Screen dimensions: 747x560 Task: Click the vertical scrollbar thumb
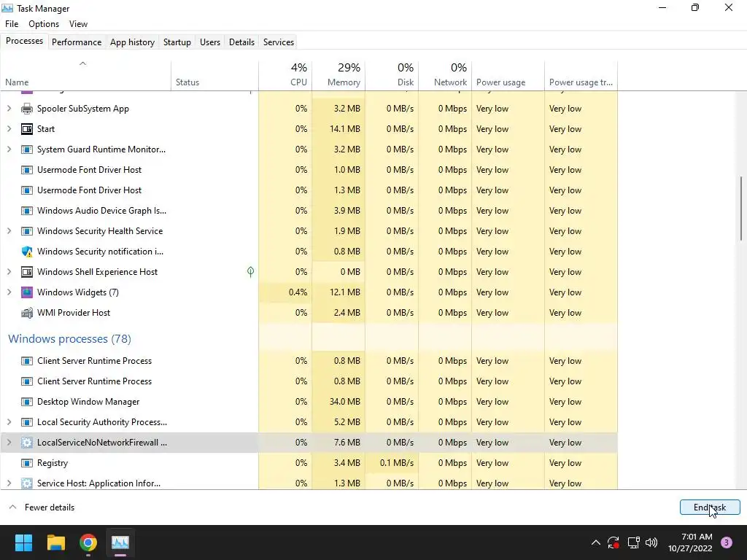741,209
